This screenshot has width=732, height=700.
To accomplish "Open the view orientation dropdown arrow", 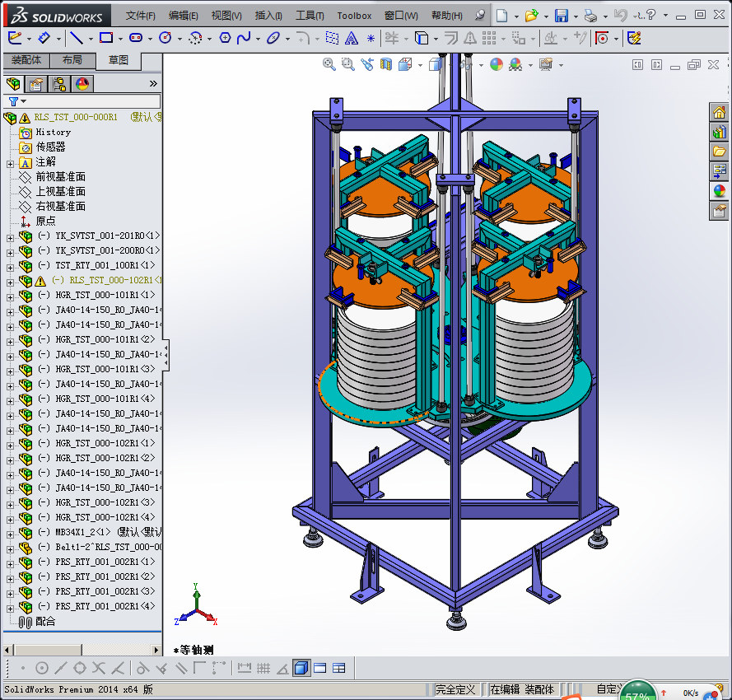I will (420, 65).
